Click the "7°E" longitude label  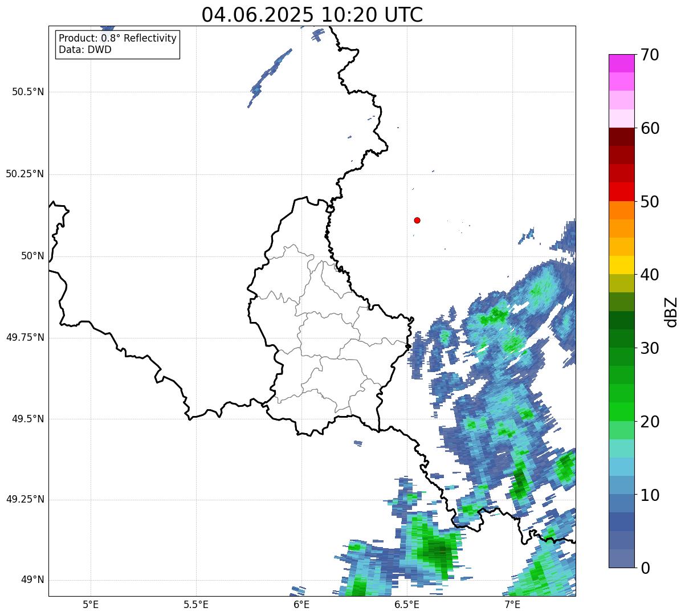point(512,604)
